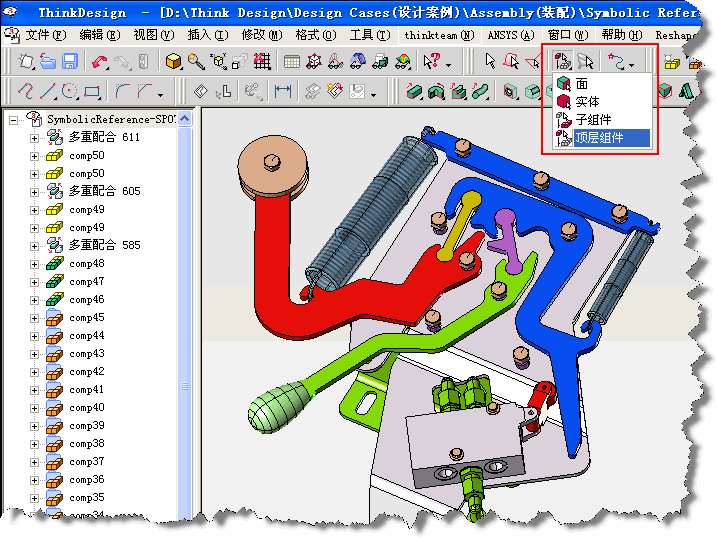Select the comp38 tree item

[x=87, y=444]
